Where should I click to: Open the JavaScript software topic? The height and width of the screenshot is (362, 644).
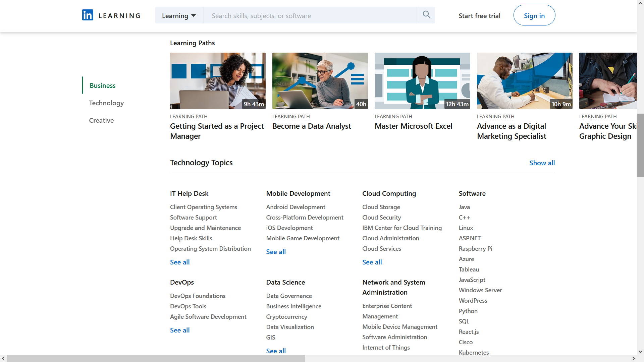[x=472, y=280]
